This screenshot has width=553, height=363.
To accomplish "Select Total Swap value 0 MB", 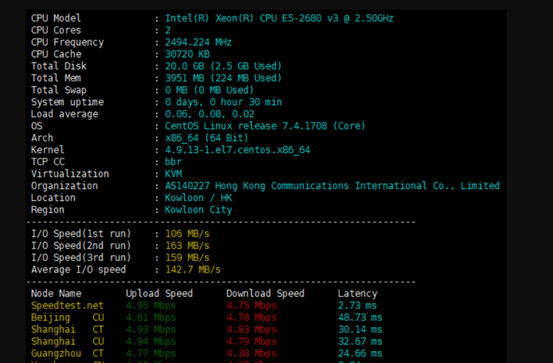I will click(176, 90).
